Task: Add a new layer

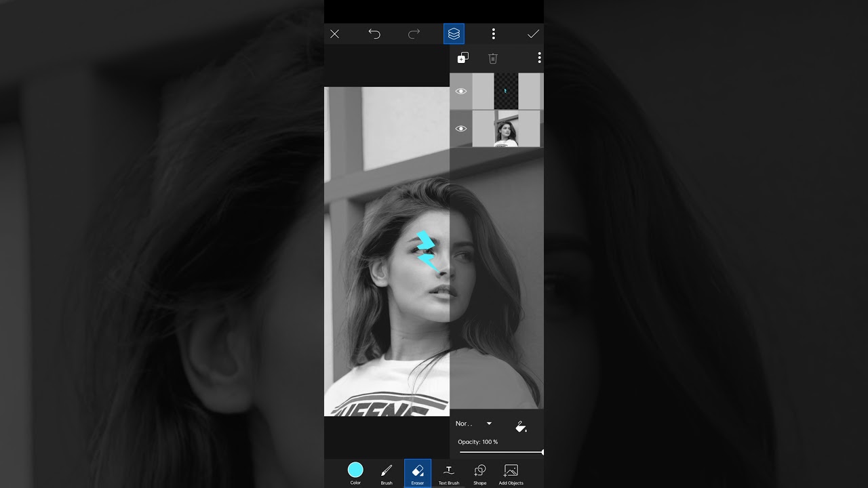Action: (462, 58)
